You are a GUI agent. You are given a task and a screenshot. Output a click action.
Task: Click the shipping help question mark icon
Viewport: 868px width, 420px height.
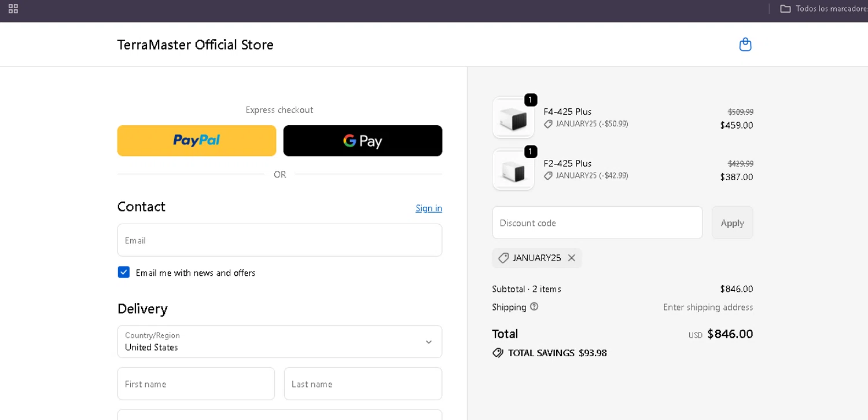534,306
